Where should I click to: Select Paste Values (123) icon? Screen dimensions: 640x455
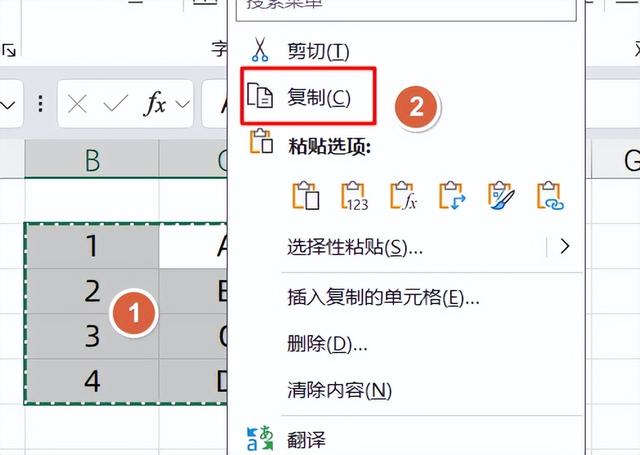[354, 196]
